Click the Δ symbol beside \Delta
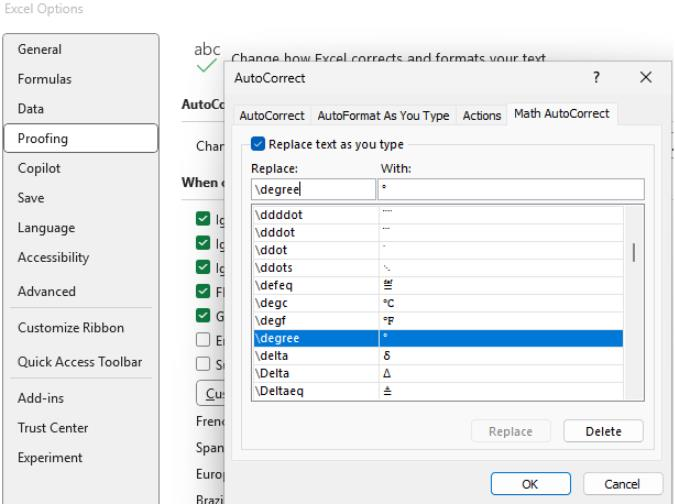This screenshot has height=504, width=675. 387,374
